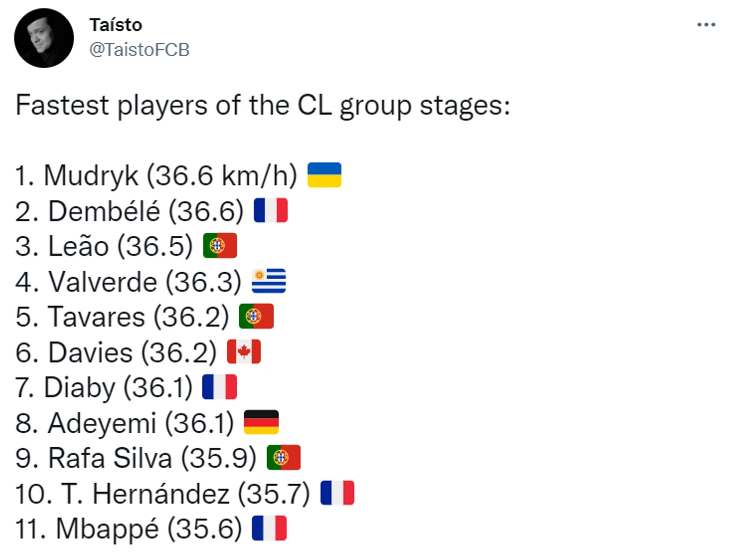Click the France flag next to Mbappé

point(269,529)
